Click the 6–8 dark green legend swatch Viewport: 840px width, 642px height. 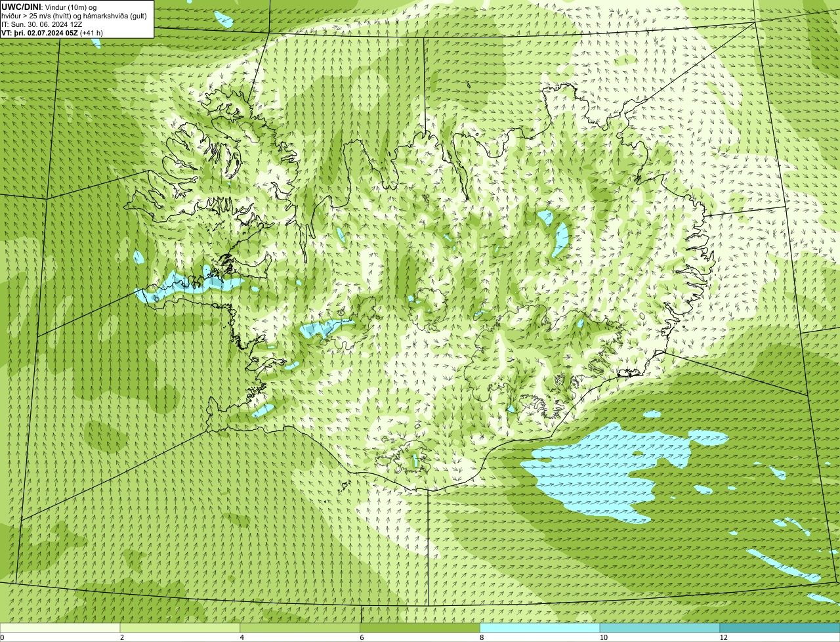(421, 628)
